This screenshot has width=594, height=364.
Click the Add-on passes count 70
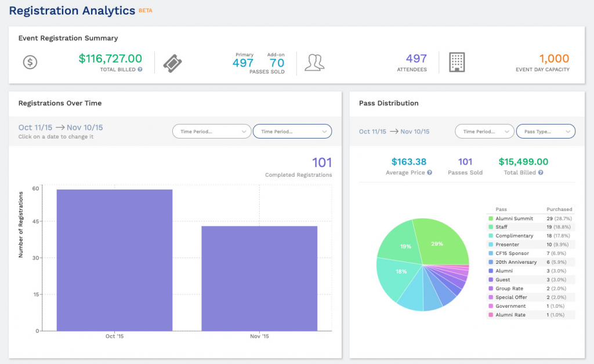click(277, 63)
